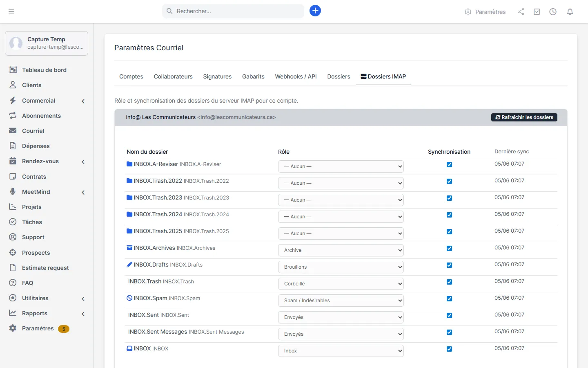The height and width of the screenshot is (368, 588).
Task: Toggle sync checkbox for INBOX.Trash row
Action: [449, 282]
